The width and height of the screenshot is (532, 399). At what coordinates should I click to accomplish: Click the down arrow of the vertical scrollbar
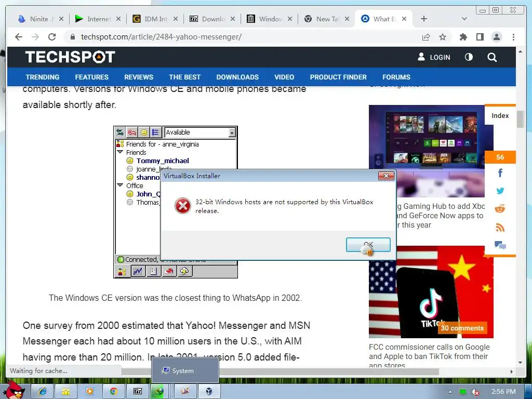(520, 363)
